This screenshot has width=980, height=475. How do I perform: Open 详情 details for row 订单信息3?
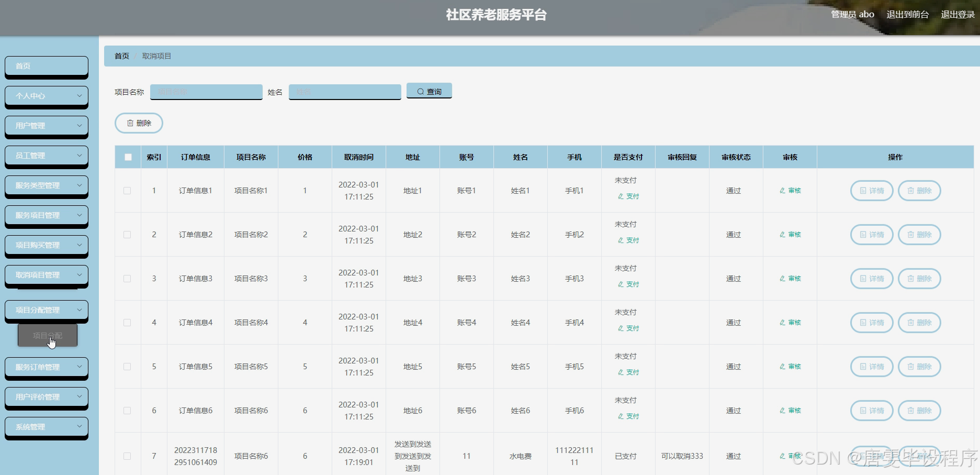pyautogui.click(x=872, y=279)
